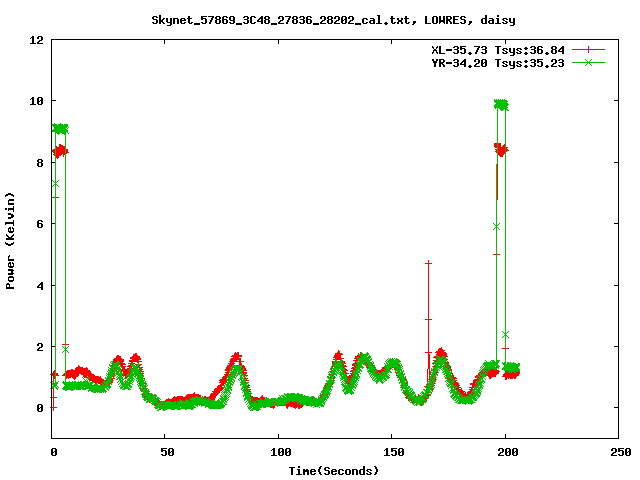Click the green plateau near 10 Kelvin at 200 seconds
Screen dimensions: 640x480
coord(501,104)
